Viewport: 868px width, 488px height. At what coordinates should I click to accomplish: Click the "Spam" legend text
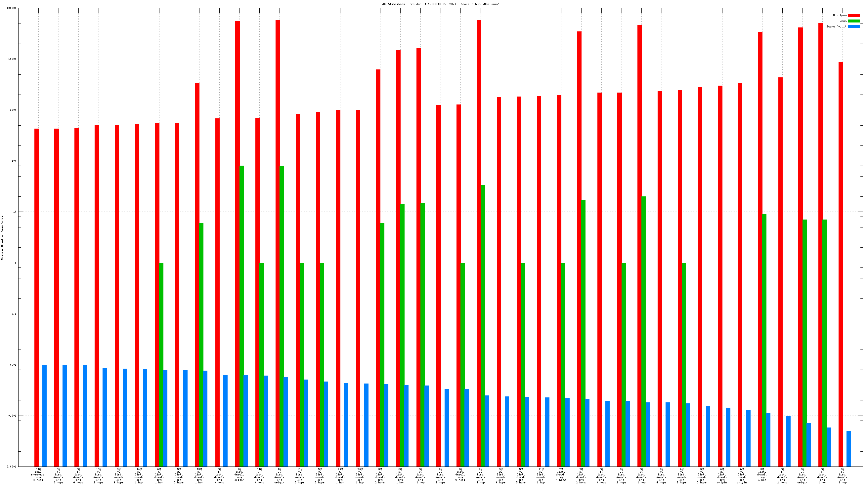(x=843, y=21)
